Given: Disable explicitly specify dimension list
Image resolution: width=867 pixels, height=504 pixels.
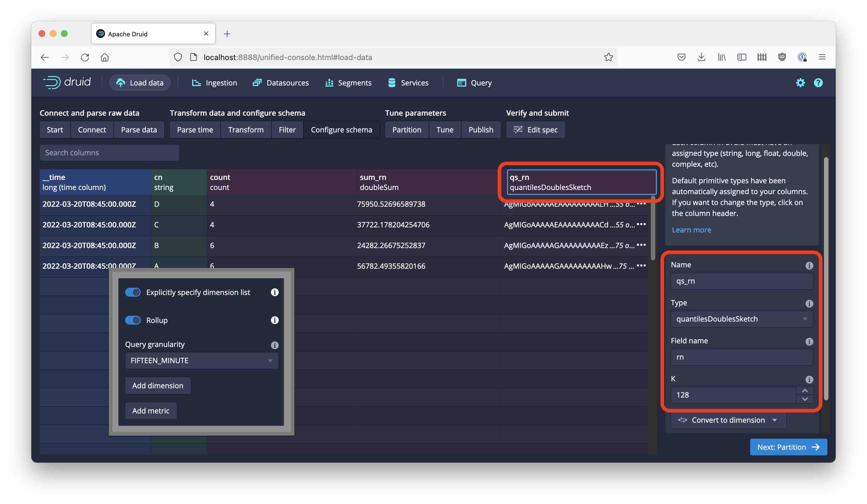Looking at the screenshot, I should 133,292.
